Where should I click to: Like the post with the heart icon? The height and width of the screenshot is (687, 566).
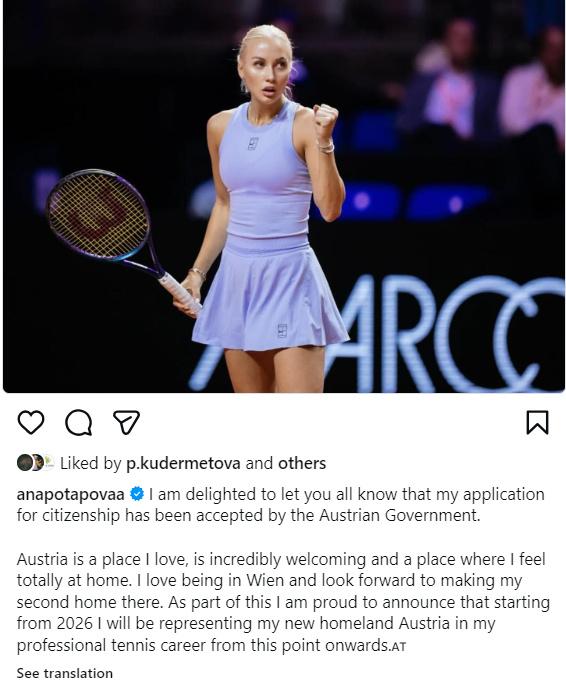pos(31,422)
